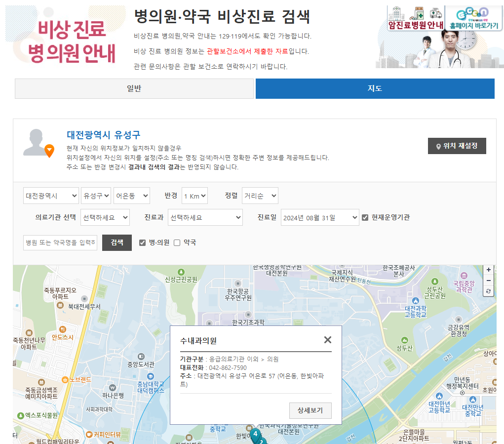The image size is (504, 444).
Task: Click the 대전만년중학교 school icon
Action: click(473, 400)
